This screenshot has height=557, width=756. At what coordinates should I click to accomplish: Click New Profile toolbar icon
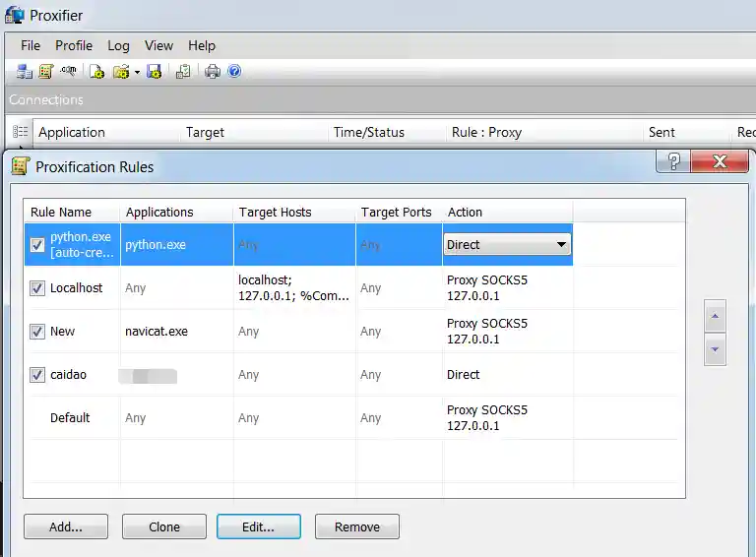(96, 71)
